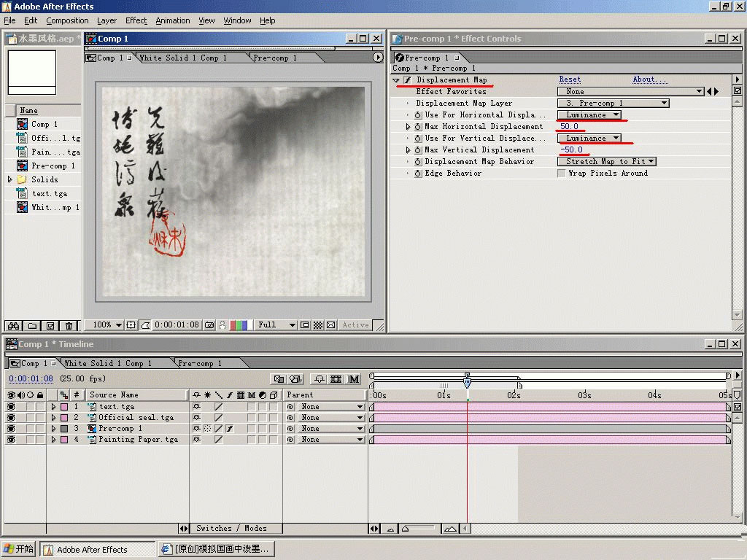Open Displacement Map Layer dropdown

[x=614, y=104]
